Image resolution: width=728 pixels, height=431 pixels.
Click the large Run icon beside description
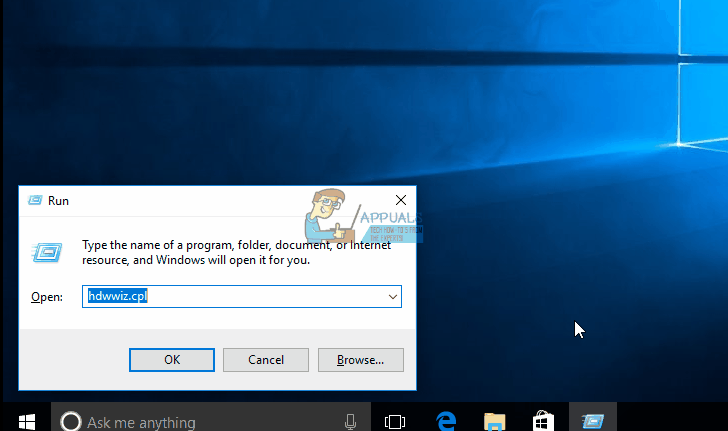(47, 252)
